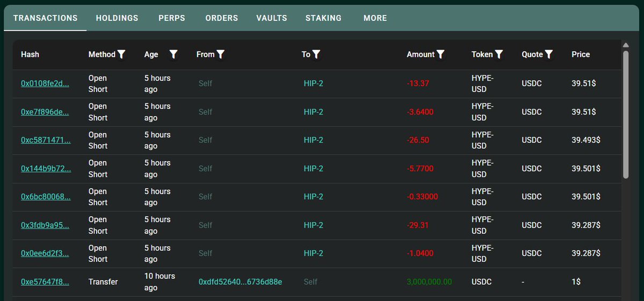
Task: View transaction 0x0ee6d2f3...
Action: 45,254
